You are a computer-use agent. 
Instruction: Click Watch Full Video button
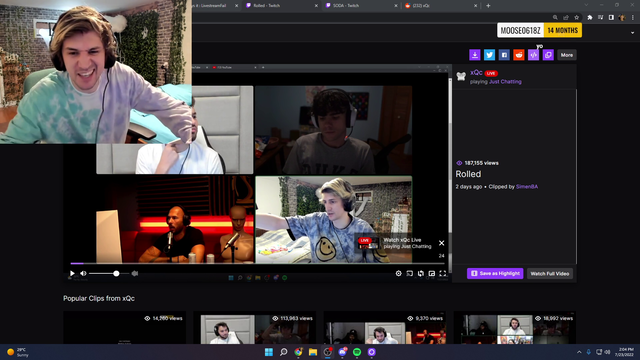(550, 273)
